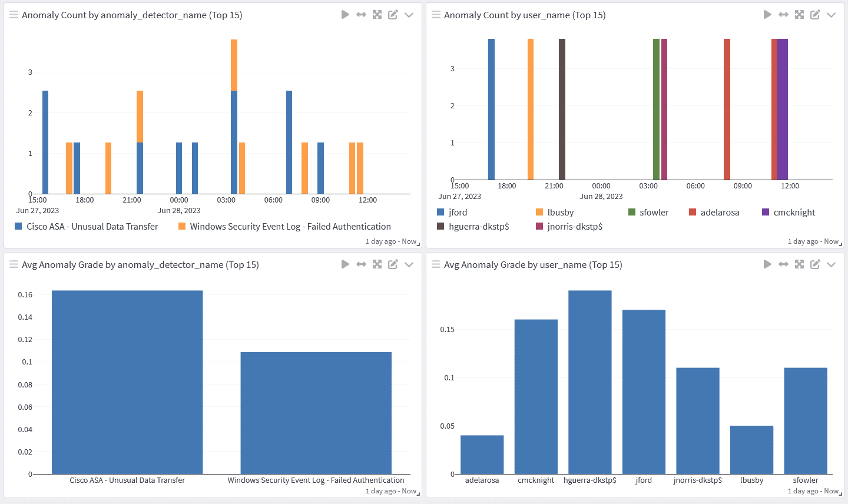This screenshot has width=848, height=504.
Task: Click width toggle arrows on Anomaly Count by anomaly_detector_name
Action: pos(361,15)
